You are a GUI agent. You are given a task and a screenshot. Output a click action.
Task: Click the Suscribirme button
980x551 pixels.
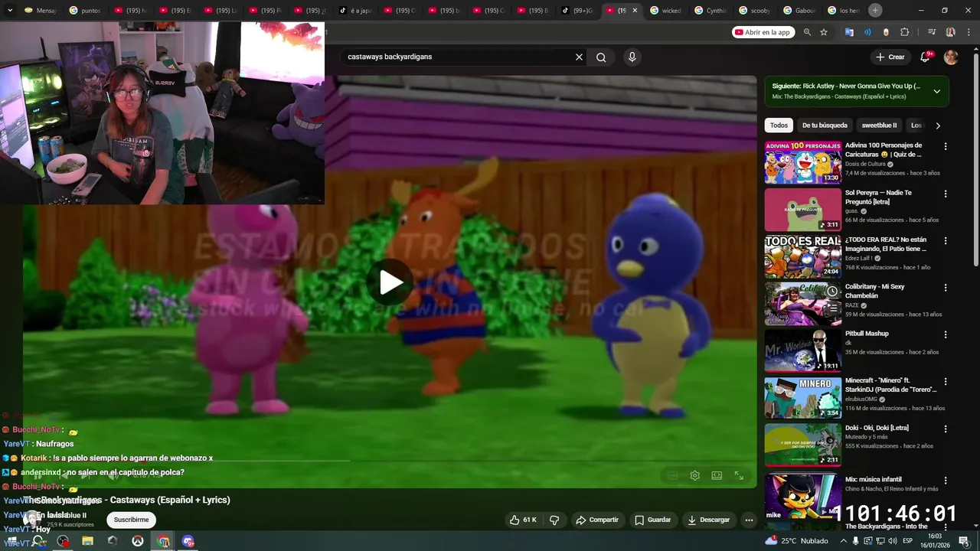point(131,520)
